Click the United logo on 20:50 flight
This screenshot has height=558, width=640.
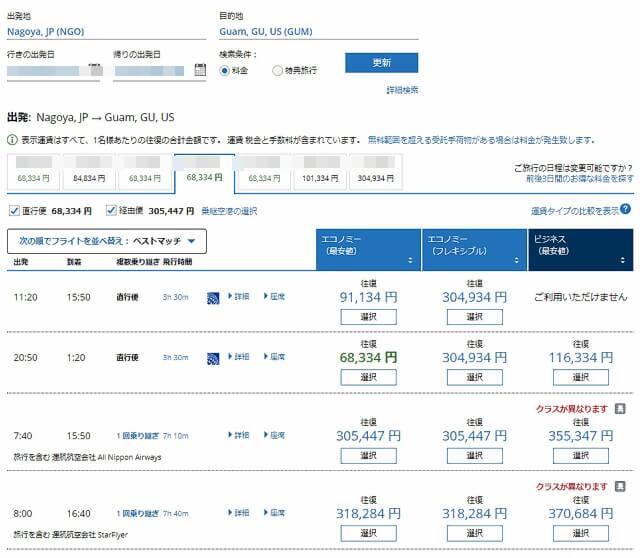(213, 357)
